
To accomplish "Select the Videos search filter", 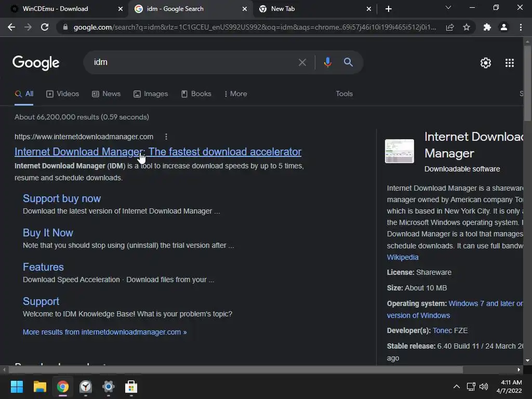I will (x=62, y=94).
